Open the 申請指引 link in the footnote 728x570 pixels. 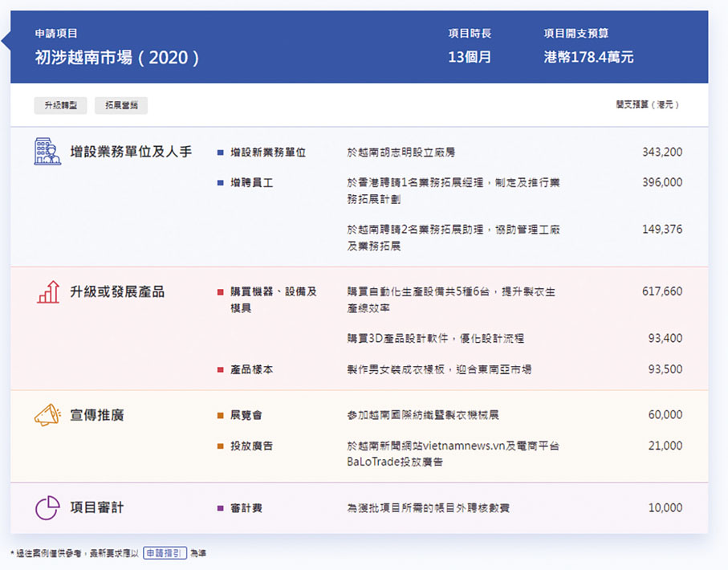166,553
